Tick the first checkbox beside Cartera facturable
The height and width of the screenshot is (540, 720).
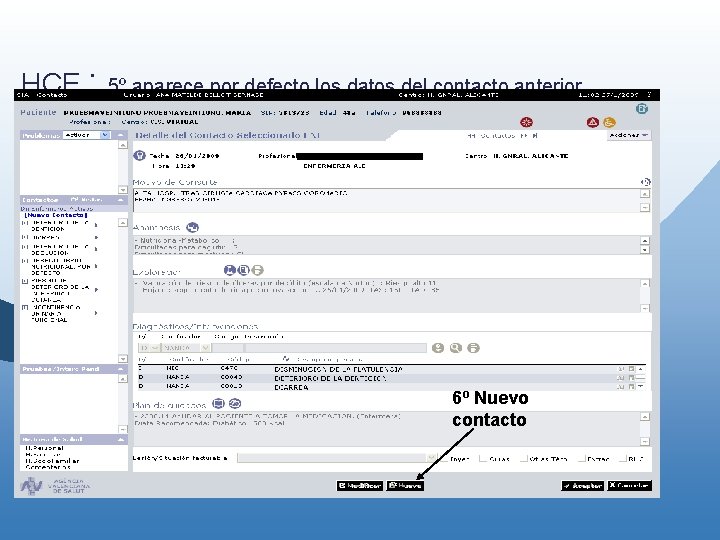[443, 458]
